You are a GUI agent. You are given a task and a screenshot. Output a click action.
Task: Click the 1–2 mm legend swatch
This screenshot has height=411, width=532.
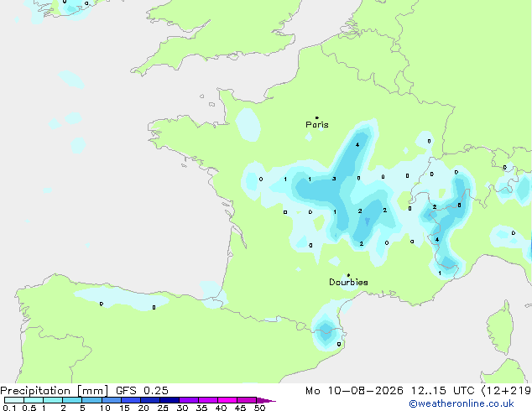point(53,400)
